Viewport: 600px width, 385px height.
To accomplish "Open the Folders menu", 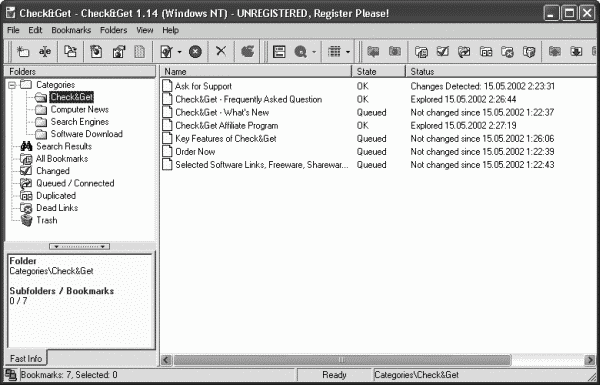I will [114, 30].
